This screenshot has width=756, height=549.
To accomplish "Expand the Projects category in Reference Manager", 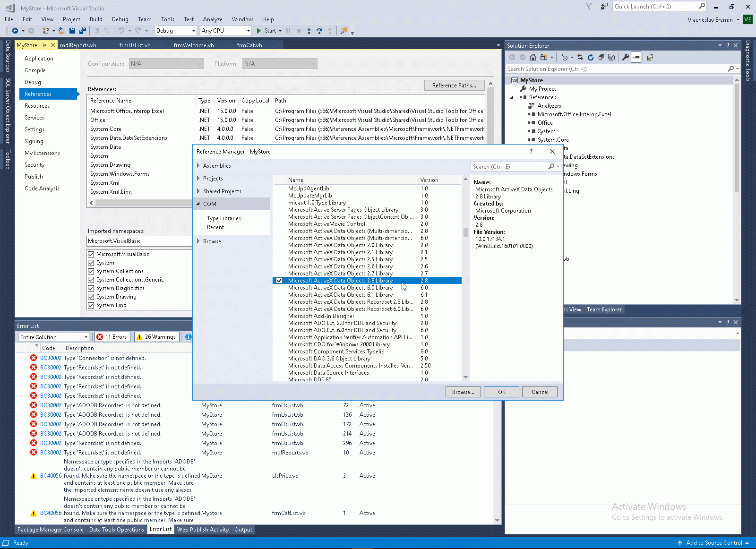I will click(198, 179).
